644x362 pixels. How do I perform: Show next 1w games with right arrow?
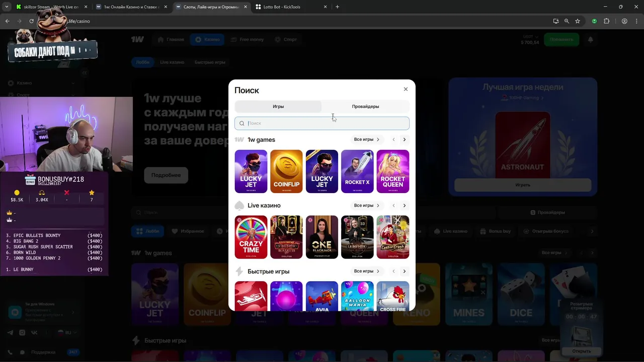tap(404, 139)
